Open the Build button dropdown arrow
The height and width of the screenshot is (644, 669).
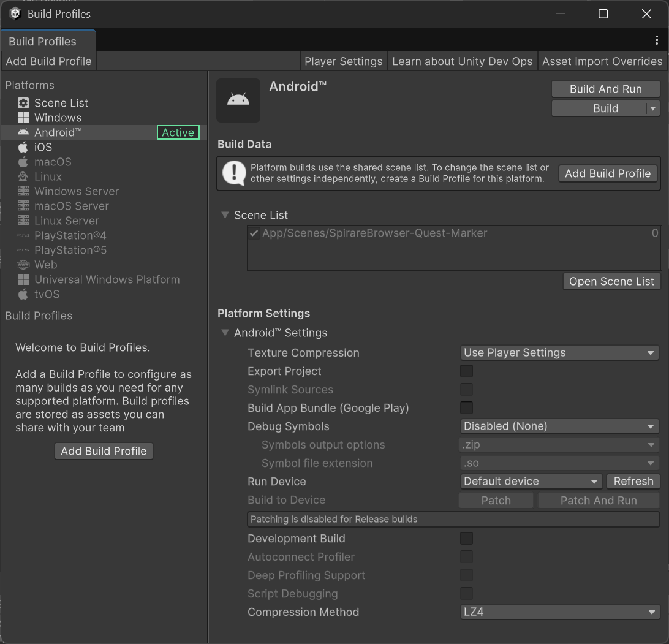pyautogui.click(x=653, y=108)
